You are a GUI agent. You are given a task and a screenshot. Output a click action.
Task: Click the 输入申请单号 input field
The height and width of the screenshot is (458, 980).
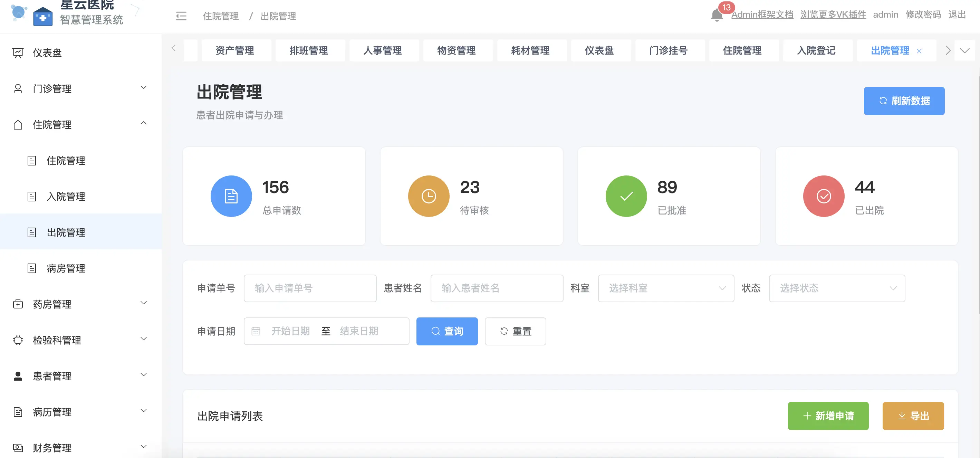310,288
